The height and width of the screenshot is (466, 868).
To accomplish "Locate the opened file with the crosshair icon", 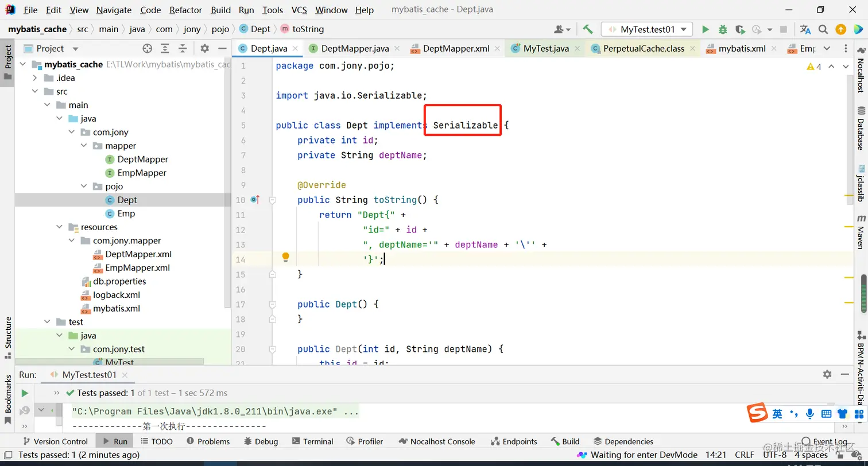I will (147, 49).
